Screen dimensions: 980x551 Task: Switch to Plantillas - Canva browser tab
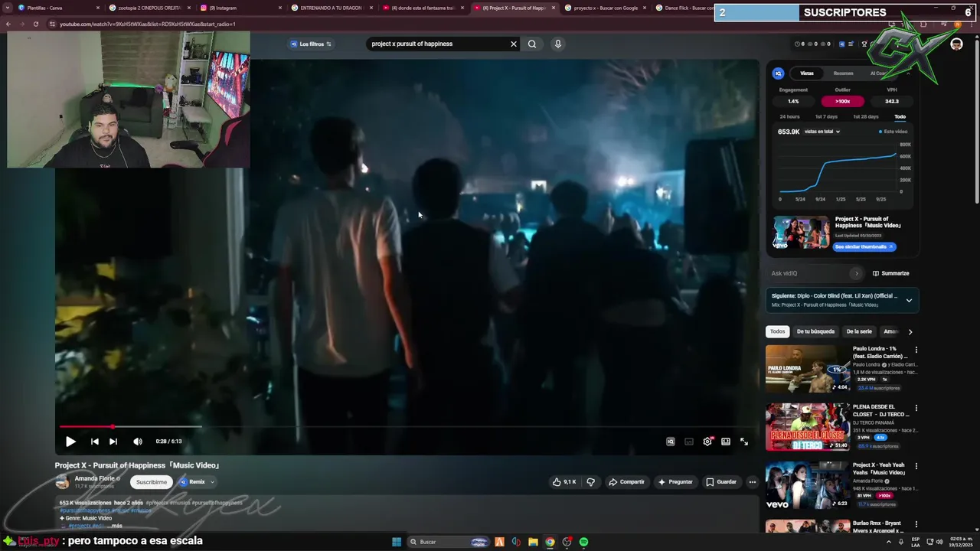pyautogui.click(x=60, y=8)
